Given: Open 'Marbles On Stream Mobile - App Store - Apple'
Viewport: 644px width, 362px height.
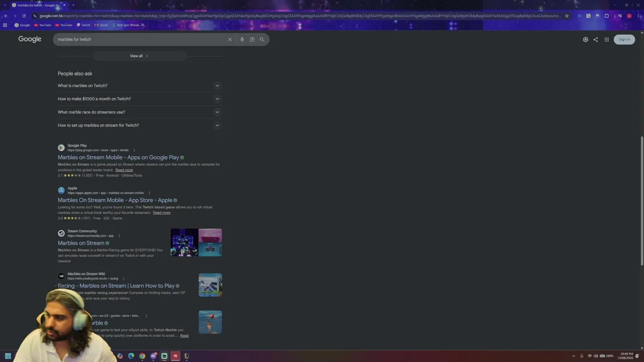Looking at the screenshot, I should point(115,200).
